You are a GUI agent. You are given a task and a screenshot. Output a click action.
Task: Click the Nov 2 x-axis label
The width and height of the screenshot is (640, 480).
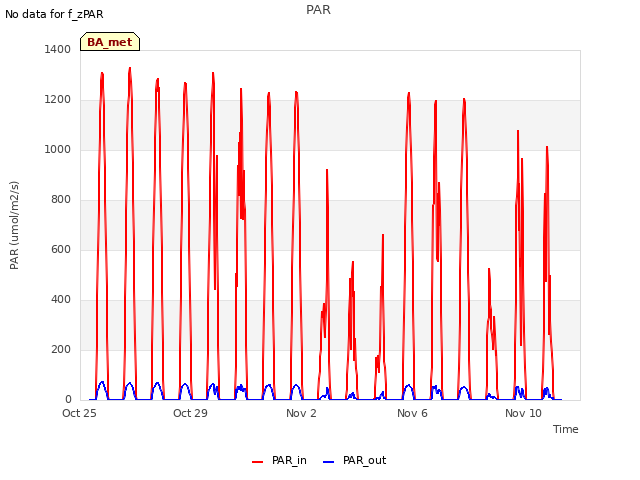pyautogui.click(x=301, y=413)
